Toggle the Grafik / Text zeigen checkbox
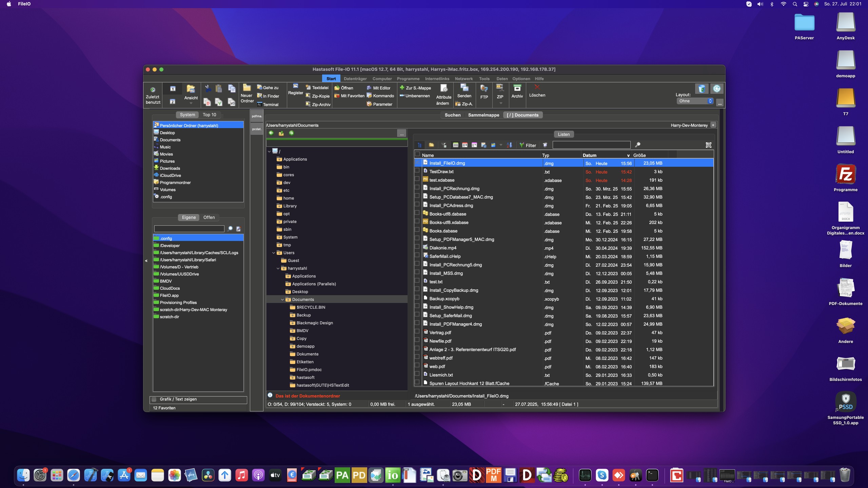This screenshot has width=868, height=488. [x=155, y=400]
